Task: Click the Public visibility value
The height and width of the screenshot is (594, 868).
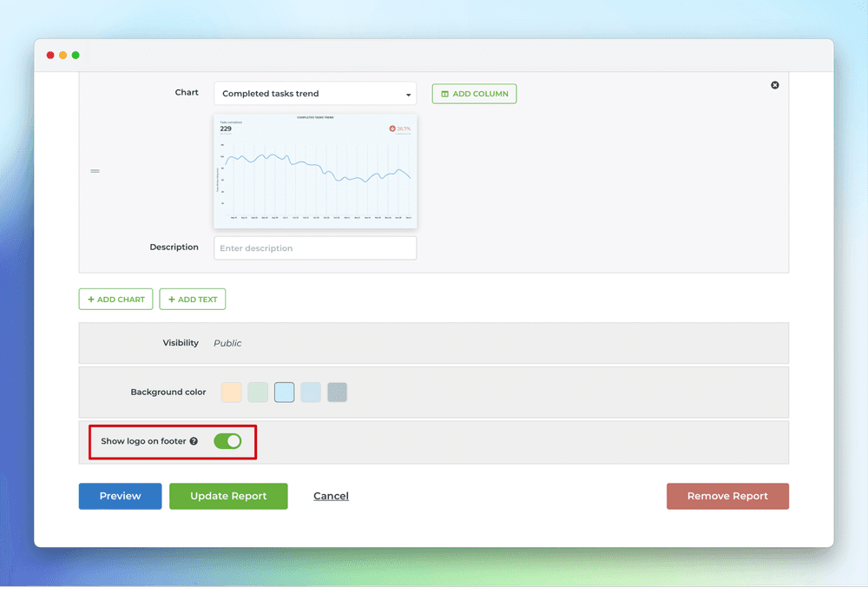Action: click(227, 343)
